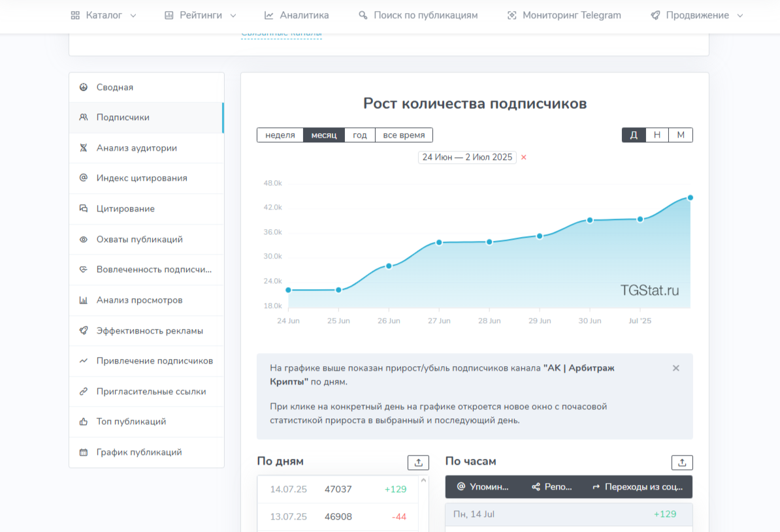Select the год period option
780x532 pixels.
[x=360, y=135]
